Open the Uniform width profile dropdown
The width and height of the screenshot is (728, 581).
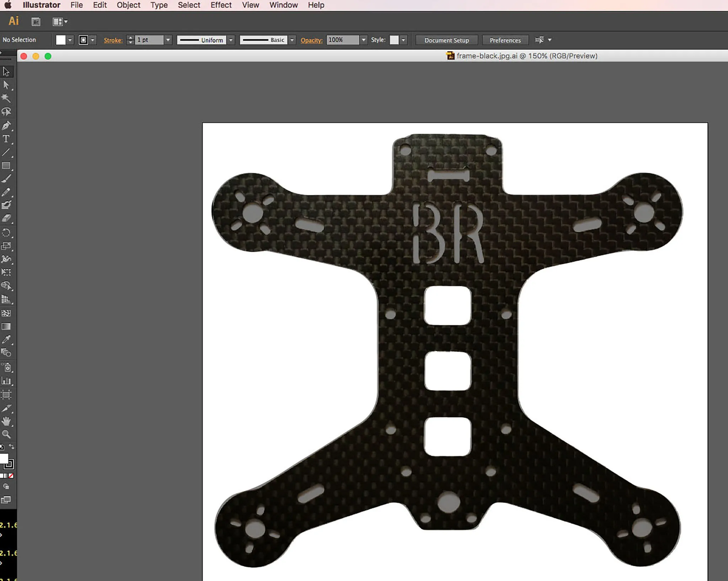pyautogui.click(x=231, y=40)
